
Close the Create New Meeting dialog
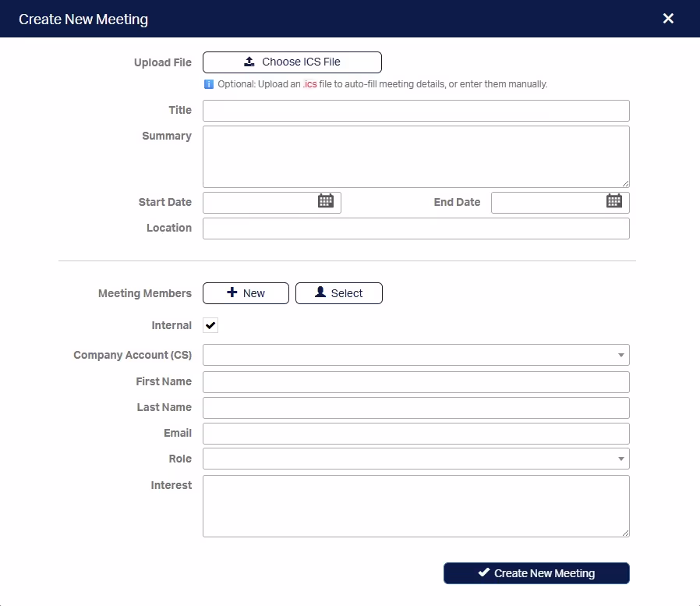click(x=668, y=18)
